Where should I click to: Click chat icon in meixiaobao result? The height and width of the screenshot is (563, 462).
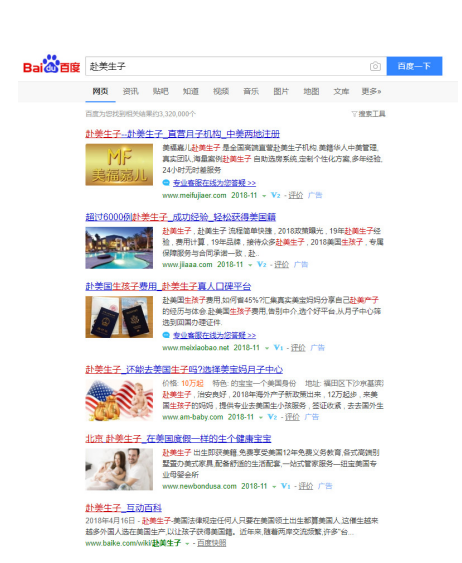166,335
